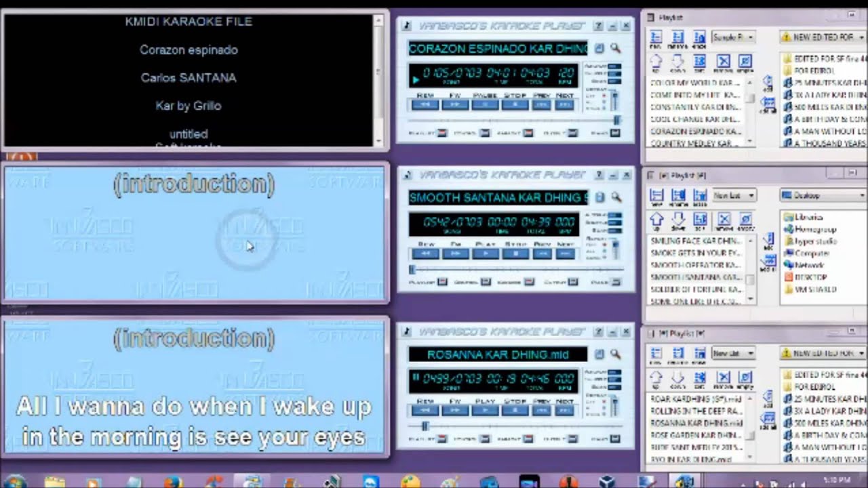Fast-forward the Corazon Espinado player
Viewport: 868px width, 488px height.
pos(455,105)
